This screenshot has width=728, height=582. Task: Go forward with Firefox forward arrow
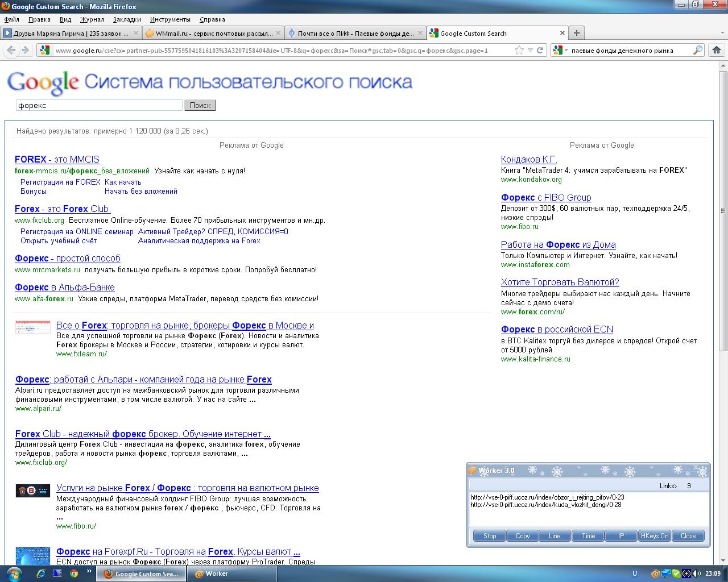pyautogui.click(x=25, y=50)
